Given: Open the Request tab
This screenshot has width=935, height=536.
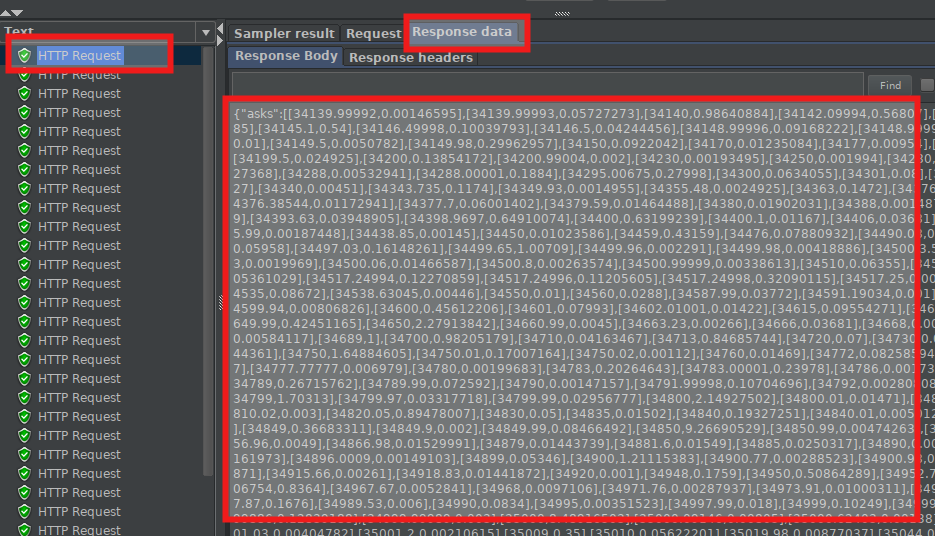Looking at the screenshot, I should [x=373, y=33].
